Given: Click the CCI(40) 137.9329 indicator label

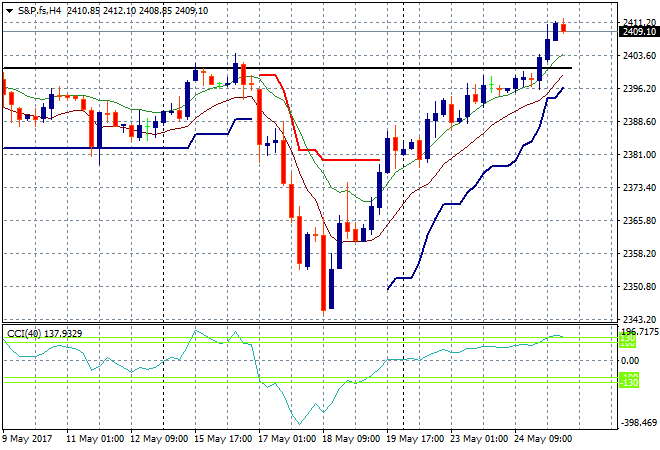Looking at the screenshot, I should [45, 334].
